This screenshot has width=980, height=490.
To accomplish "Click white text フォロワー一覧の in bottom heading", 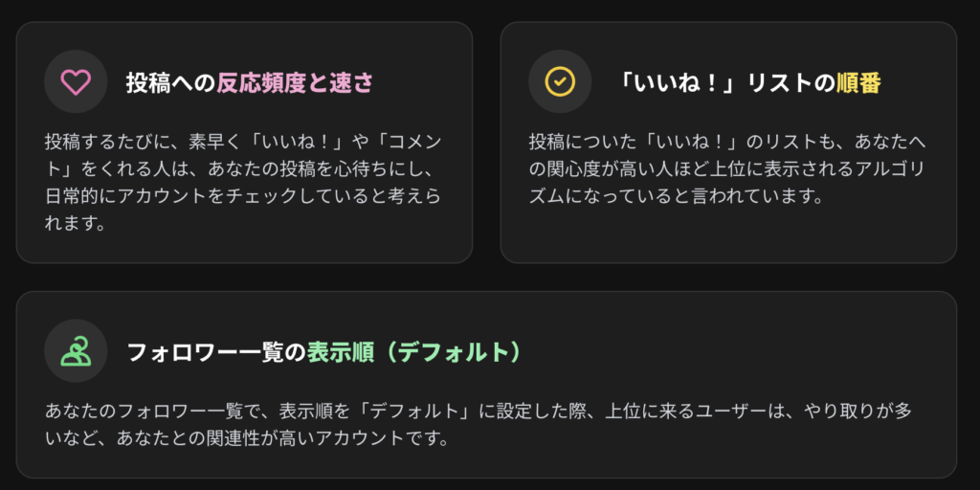I will click(x=216, y=352).
